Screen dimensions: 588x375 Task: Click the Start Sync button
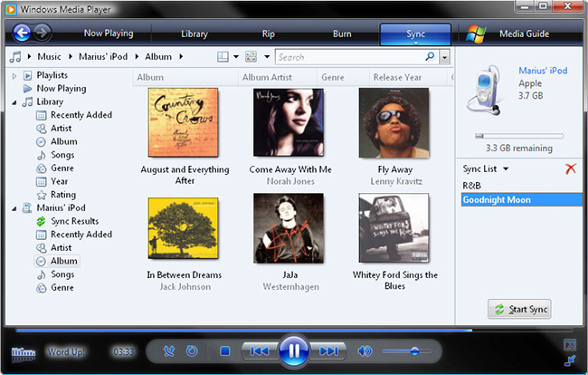tap(519, 310)
